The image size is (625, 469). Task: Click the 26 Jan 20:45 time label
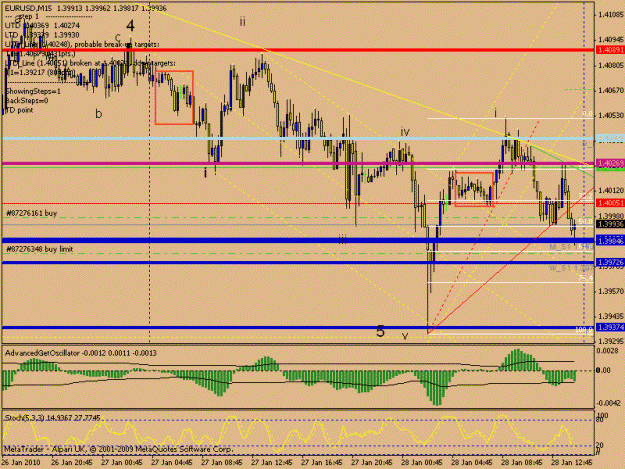72,463
